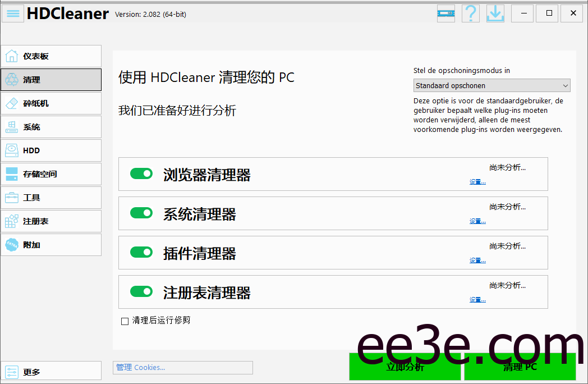Image resolution: width=588 pixels, height=384 pixels.
Task: Select the 附加 (Extras) sidebar icon
Action: click(50, 244)
